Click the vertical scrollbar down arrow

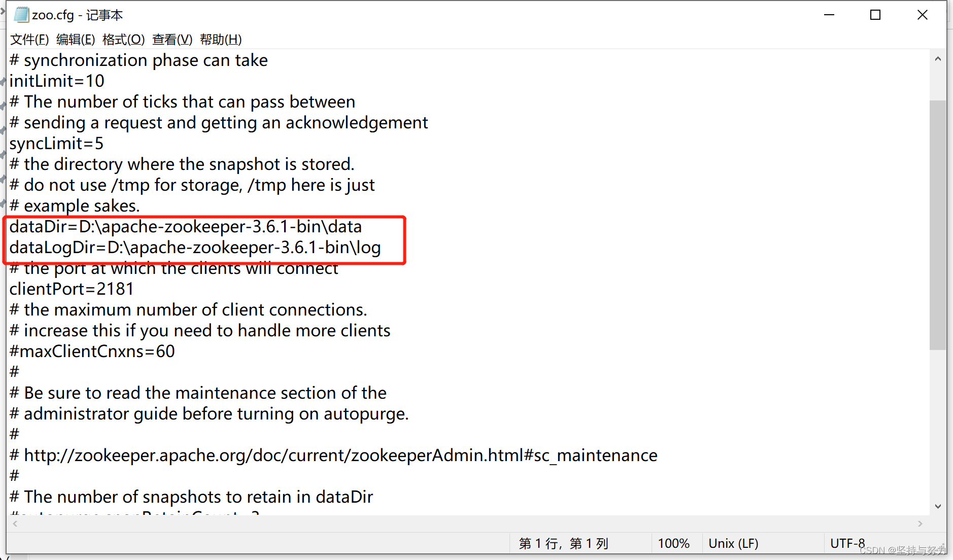[938, 506]
